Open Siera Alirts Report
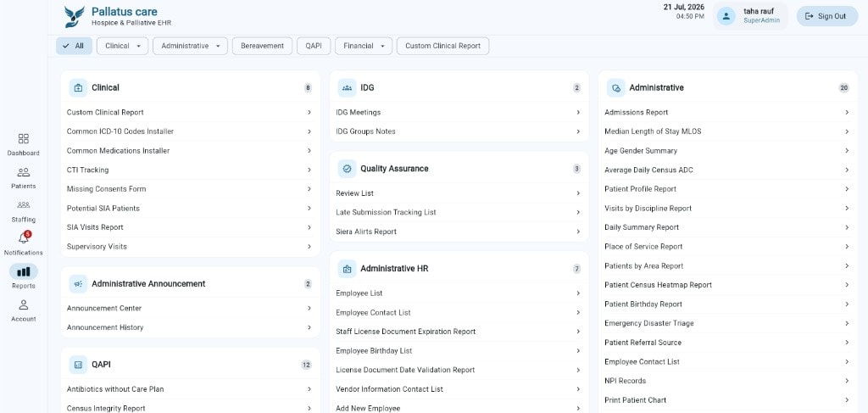This screenshot has height=413, width=868. [459, 232]
